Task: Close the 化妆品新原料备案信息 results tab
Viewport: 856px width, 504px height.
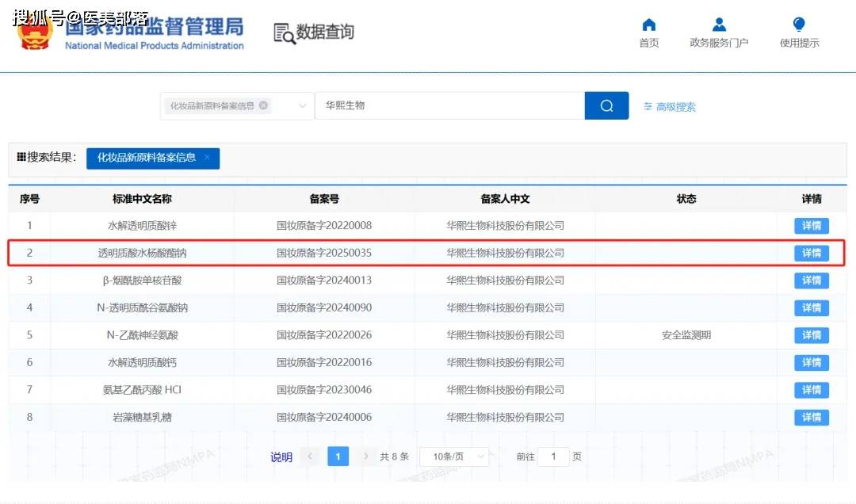Action: pos(207,158)
